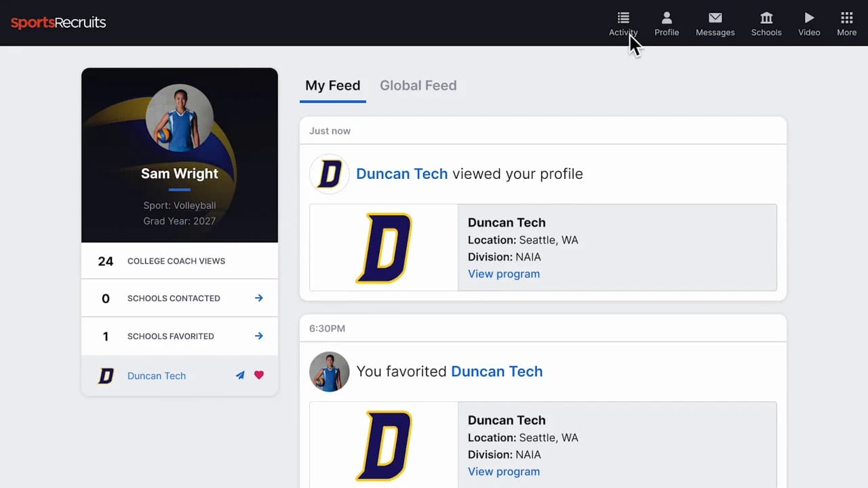Click the Sport: Volleyball text
The height and width of the screenshot is (488, 868).
coord(180,205)
